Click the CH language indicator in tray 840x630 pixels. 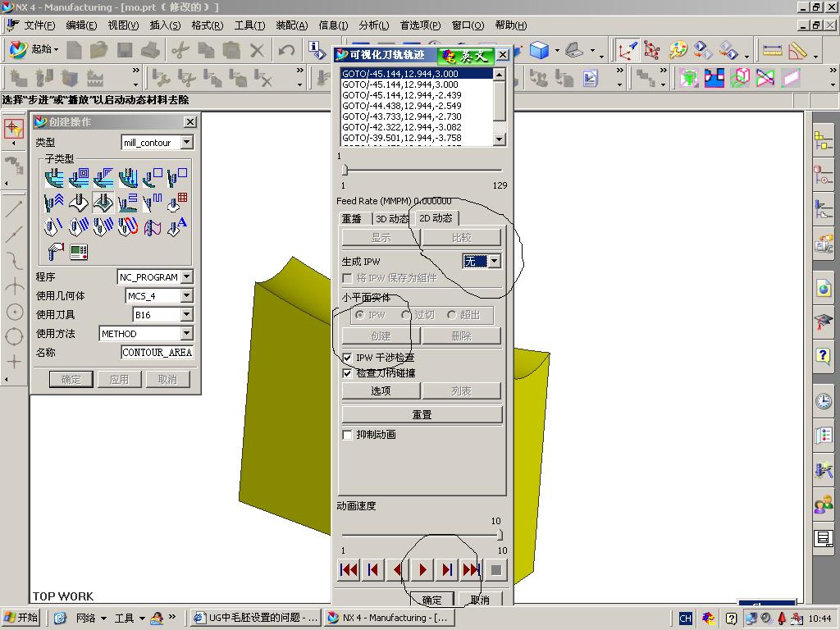point(685,619)
